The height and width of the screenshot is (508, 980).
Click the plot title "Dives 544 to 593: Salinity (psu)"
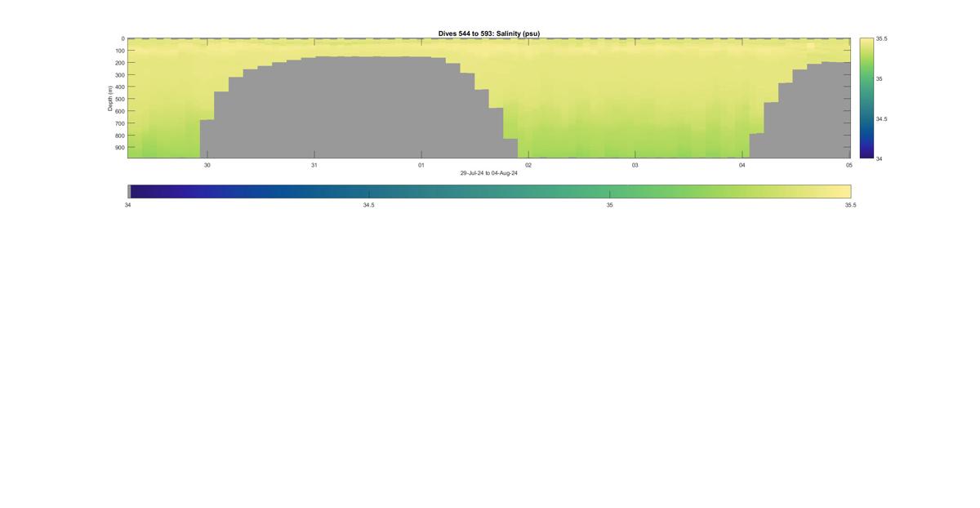click(x=488, y=33)
